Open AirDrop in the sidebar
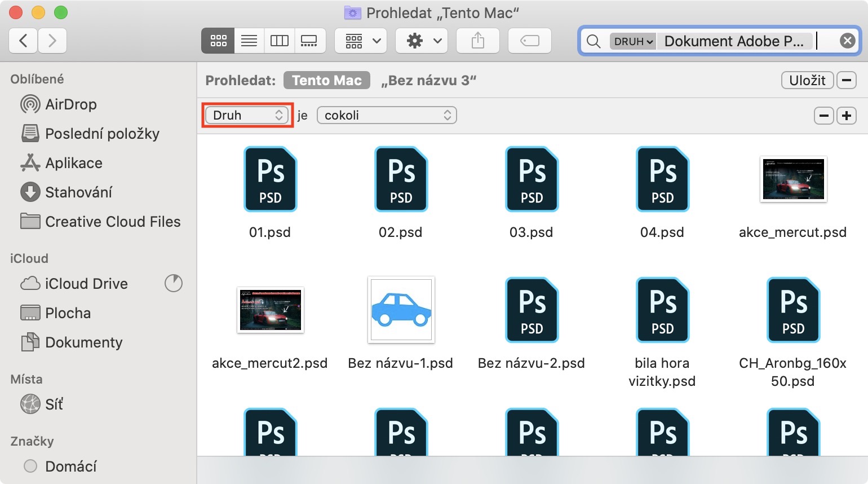The width and height of the screenshot is (868, 484). click(x=70, y=104)
